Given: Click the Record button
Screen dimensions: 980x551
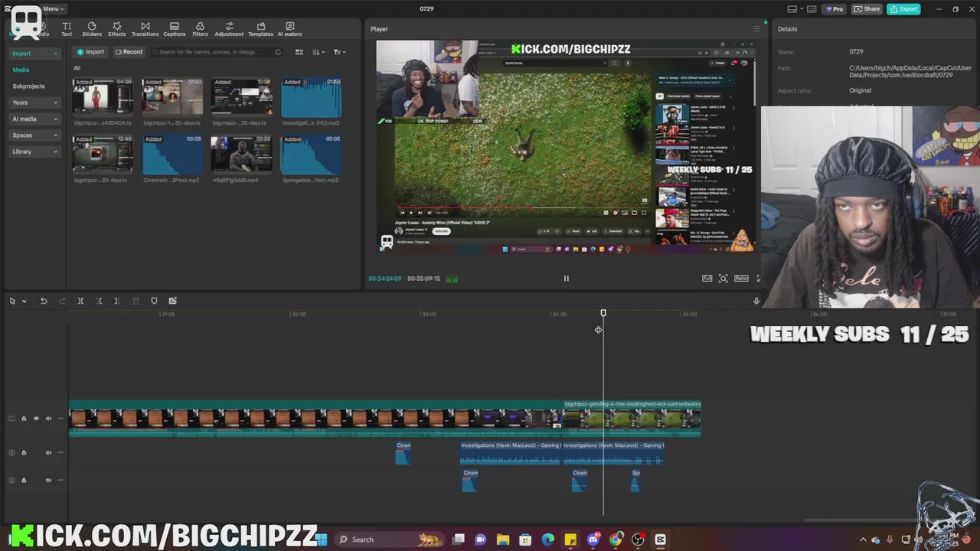Looking at the screenshot, I should tap(129, 52).
